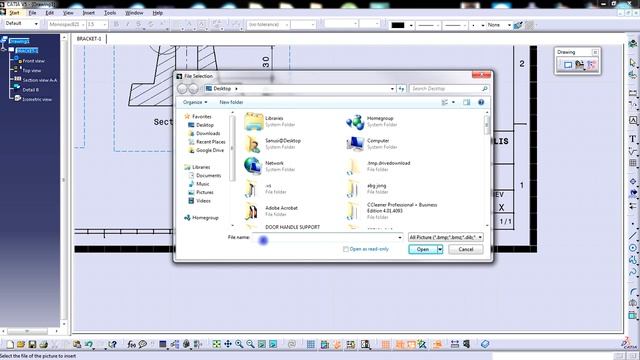
Task: Click New folder in the dialog toolbar
Action: 231,102
